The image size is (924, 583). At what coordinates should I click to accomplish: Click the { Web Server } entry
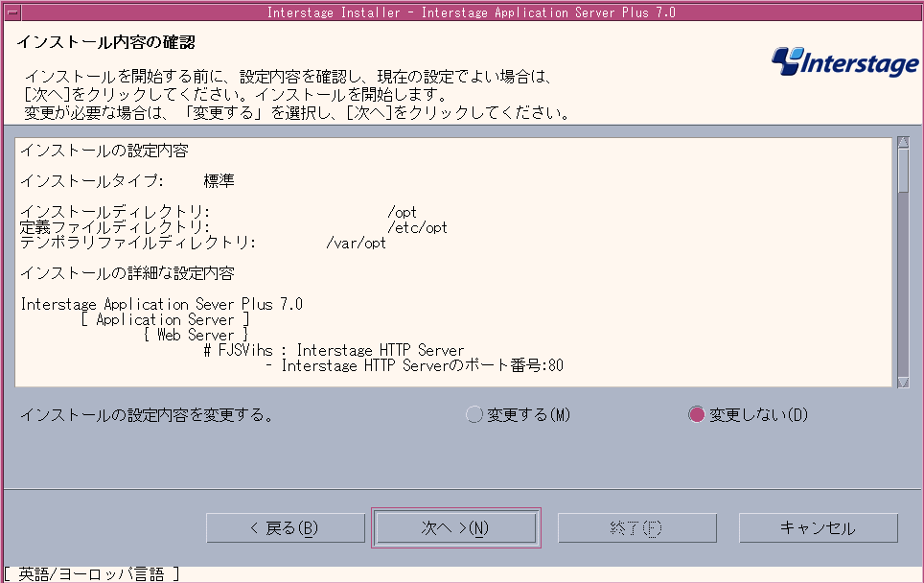click(196, 335)
